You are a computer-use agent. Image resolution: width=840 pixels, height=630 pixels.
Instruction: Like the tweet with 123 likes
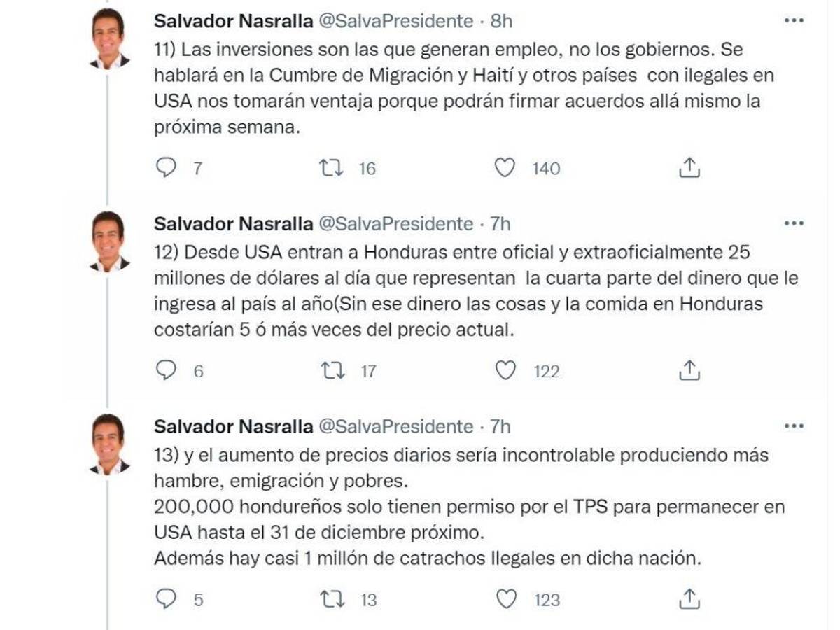[505, 599]
